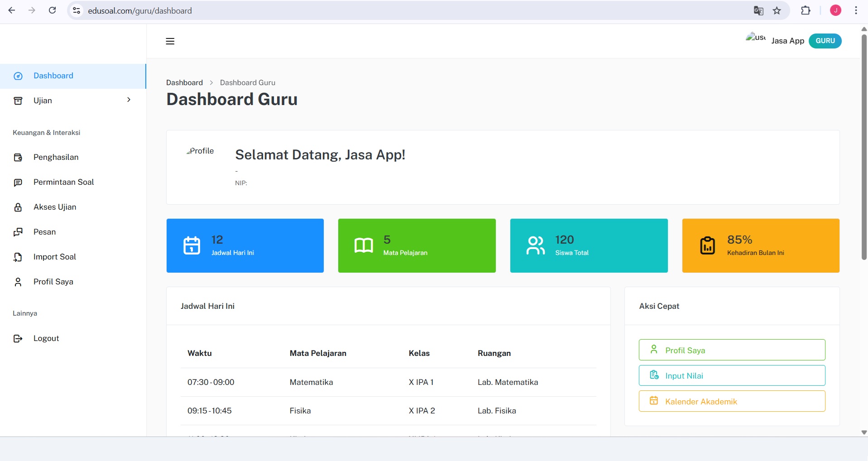Click the Google Translate icon in address bar

point(758,10)
